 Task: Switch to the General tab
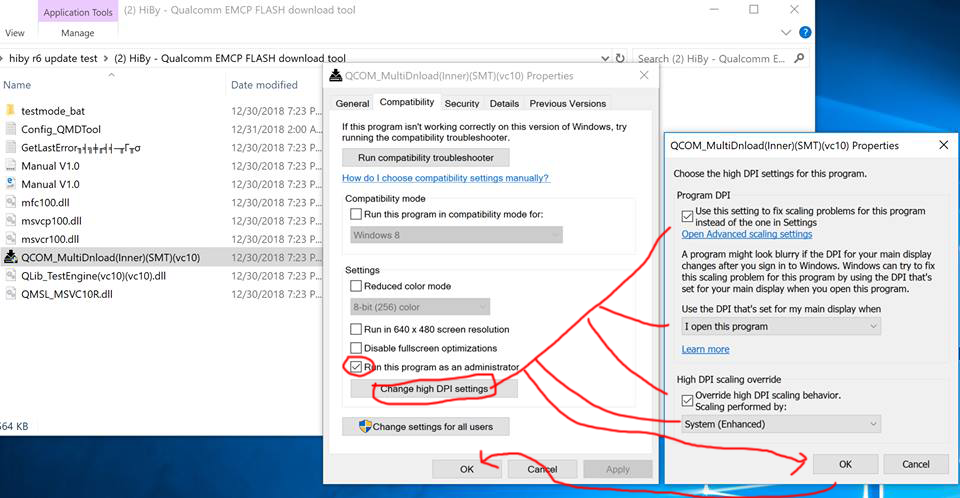point(352,104)
